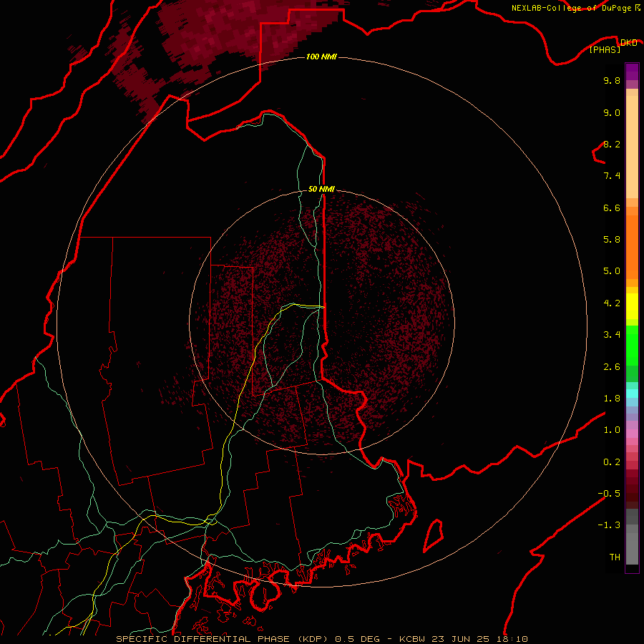Select the -1.3 legend value
The height and width of the screenshot is (644, 644).
[x=609, y=525]
